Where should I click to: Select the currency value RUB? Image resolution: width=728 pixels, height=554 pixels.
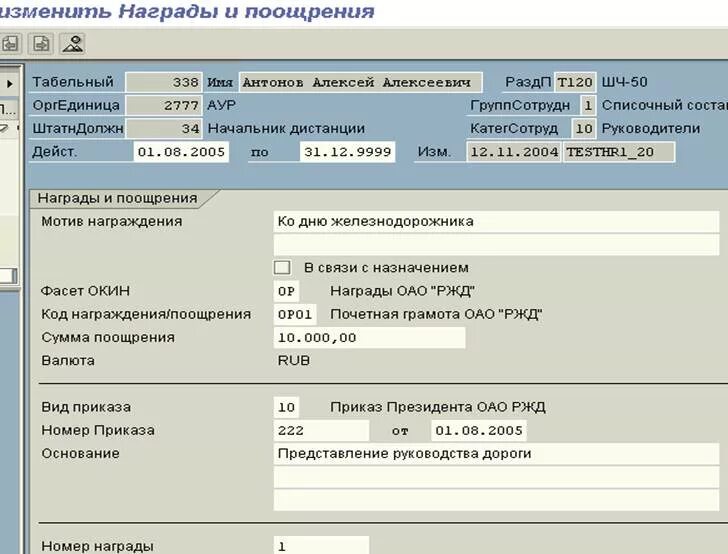tap(293, 360)
